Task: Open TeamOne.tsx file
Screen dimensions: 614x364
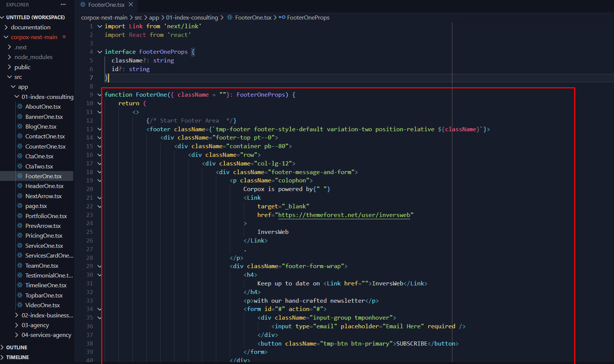Action: pos(42,265)
